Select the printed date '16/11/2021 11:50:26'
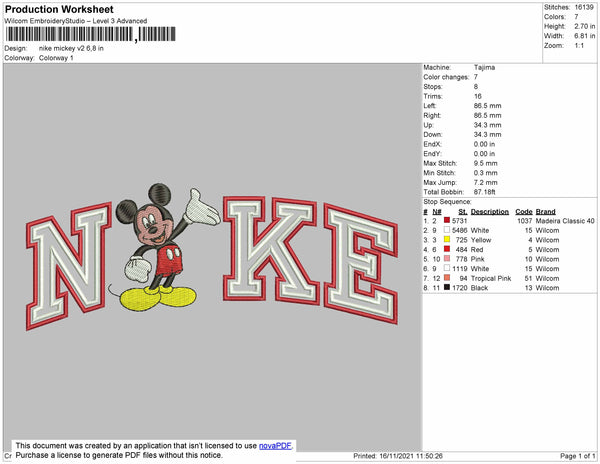This screenshot has height=464, width=600. click(x=411, y=456)
